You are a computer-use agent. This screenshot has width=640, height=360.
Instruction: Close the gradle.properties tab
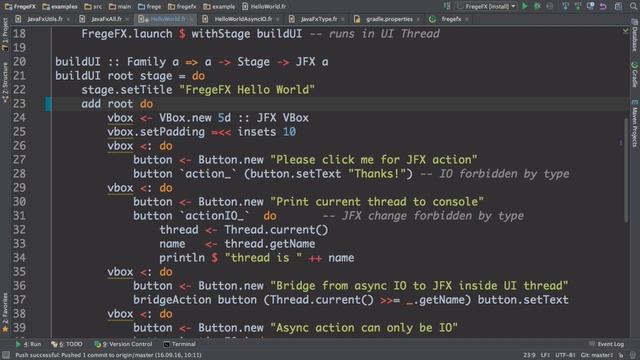[x=418, y=19]
